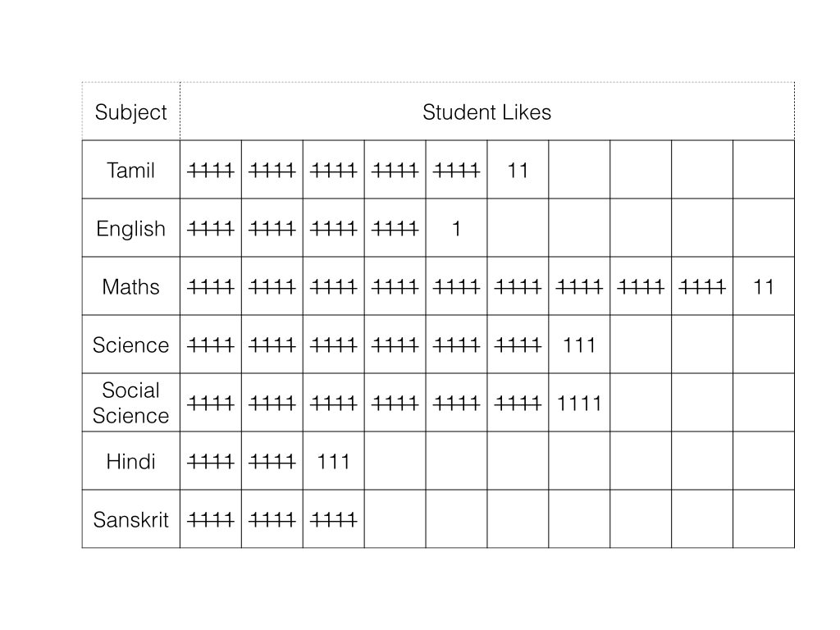Click Social Science's four uncrossed tallies cell
Image resolution: width=840 pixels, height=630 pixels.
579,403
